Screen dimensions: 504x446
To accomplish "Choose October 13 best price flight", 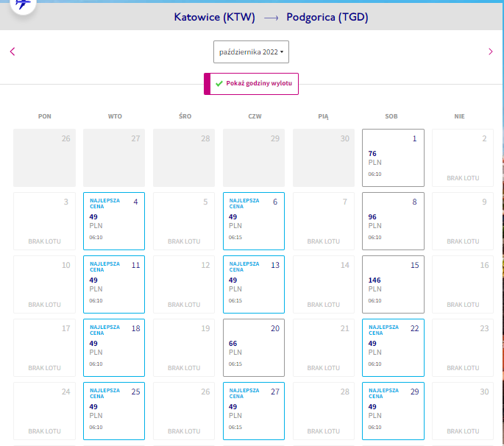I will tap(254, 285).
